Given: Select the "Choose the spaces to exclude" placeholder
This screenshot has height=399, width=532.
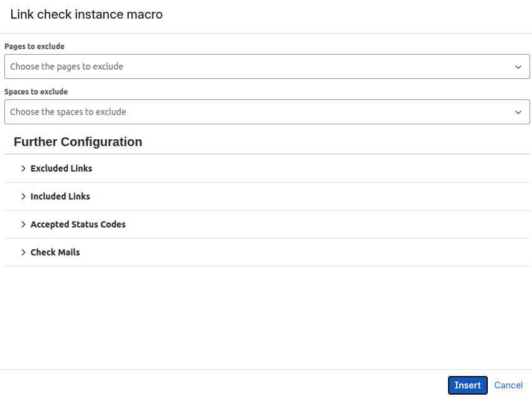Looking at the screenshot, I should (68, 112).
